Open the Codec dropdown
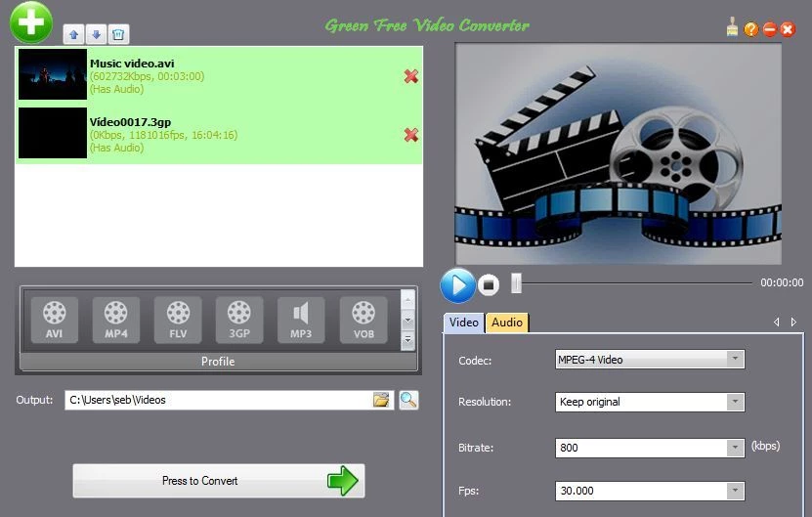 tap(735, 360)
